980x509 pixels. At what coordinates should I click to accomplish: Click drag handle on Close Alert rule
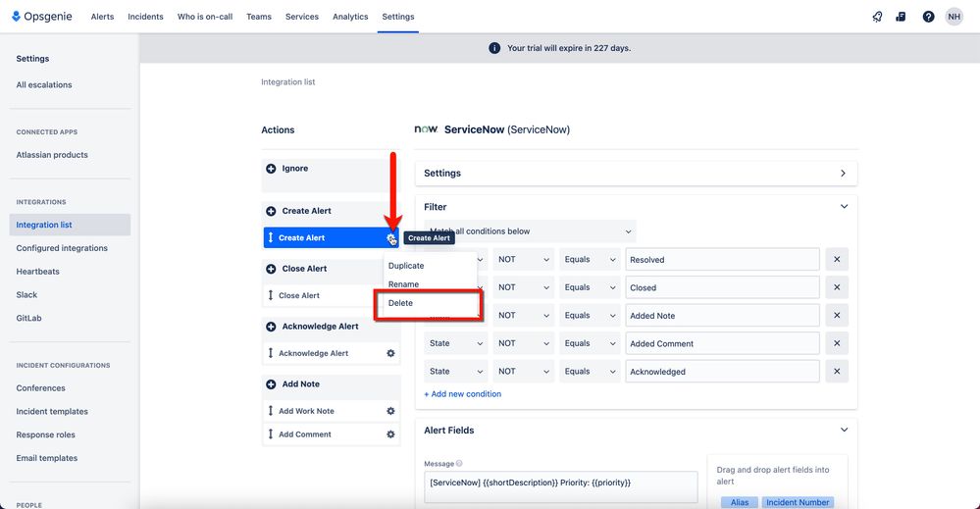point(271,295)
